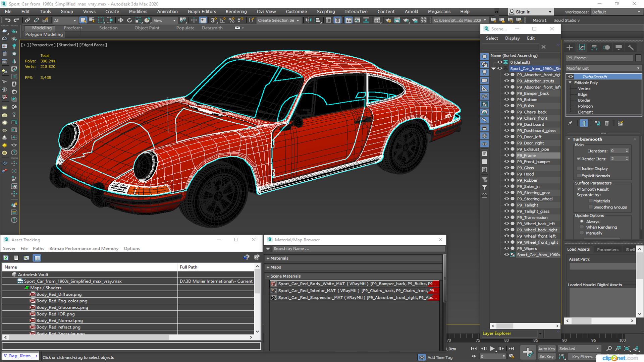Click the big Set Keys plus-key button

click(x=528, y=352)
